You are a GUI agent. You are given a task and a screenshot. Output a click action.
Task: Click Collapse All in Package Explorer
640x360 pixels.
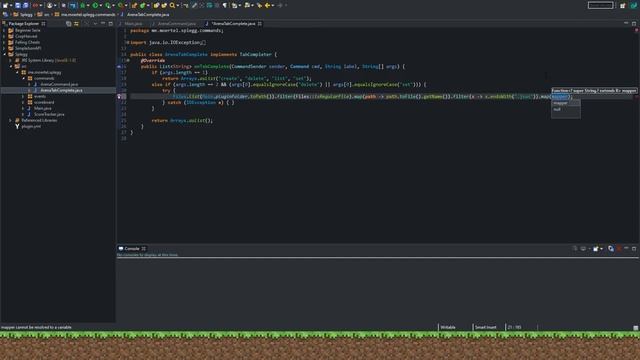pos(69,24)
